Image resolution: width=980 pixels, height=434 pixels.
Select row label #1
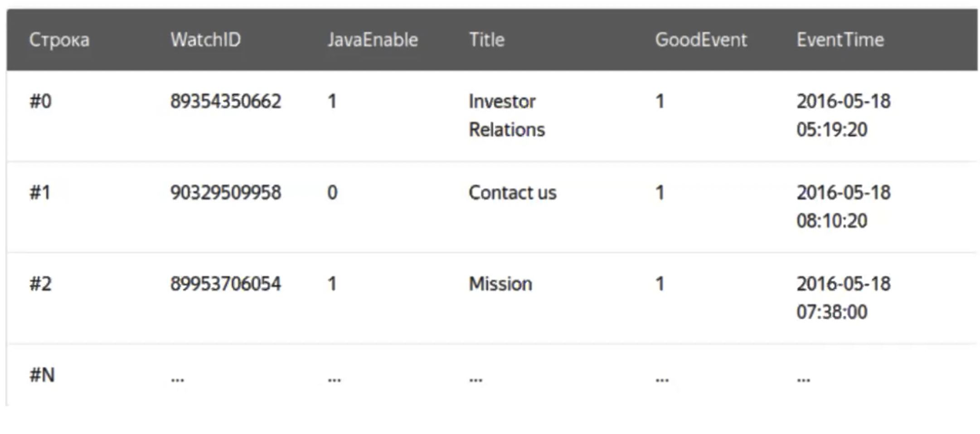pos(40,193)
